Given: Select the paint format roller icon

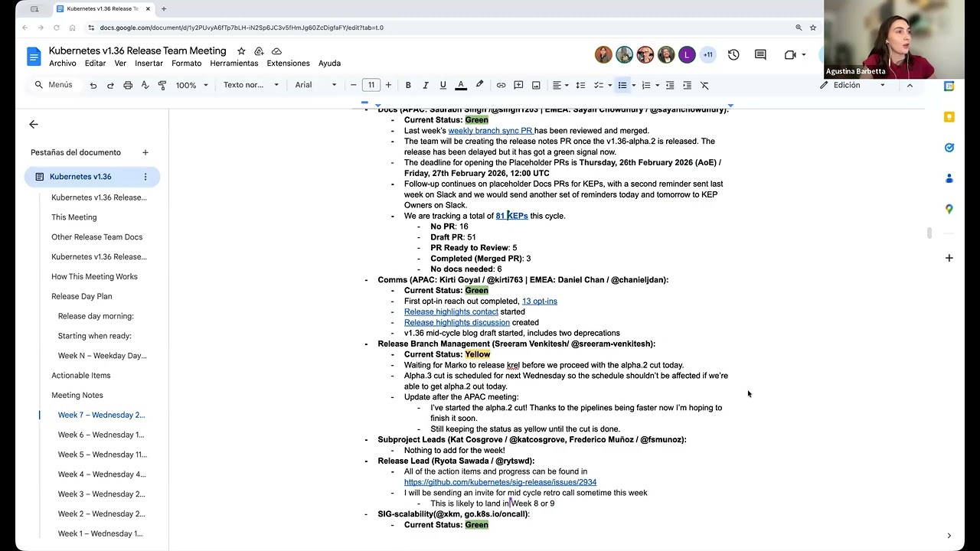Looking at the screenshot, I should pos(162,85).
